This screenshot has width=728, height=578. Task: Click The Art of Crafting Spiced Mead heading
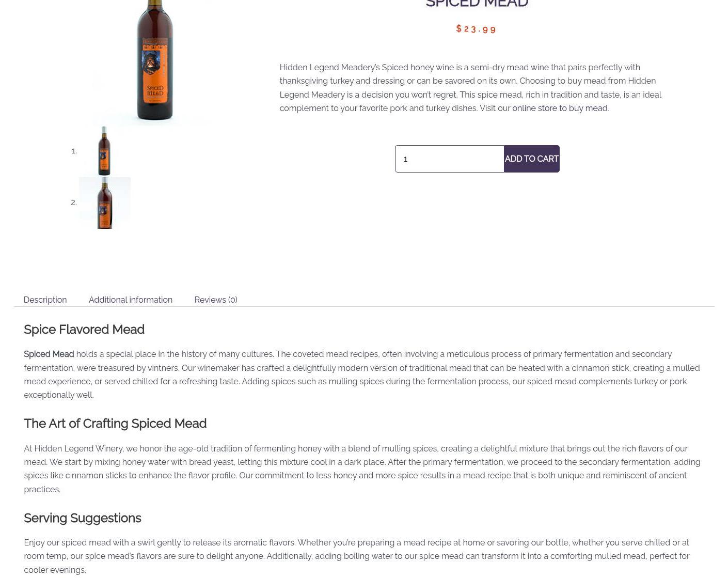coord(115,424)
